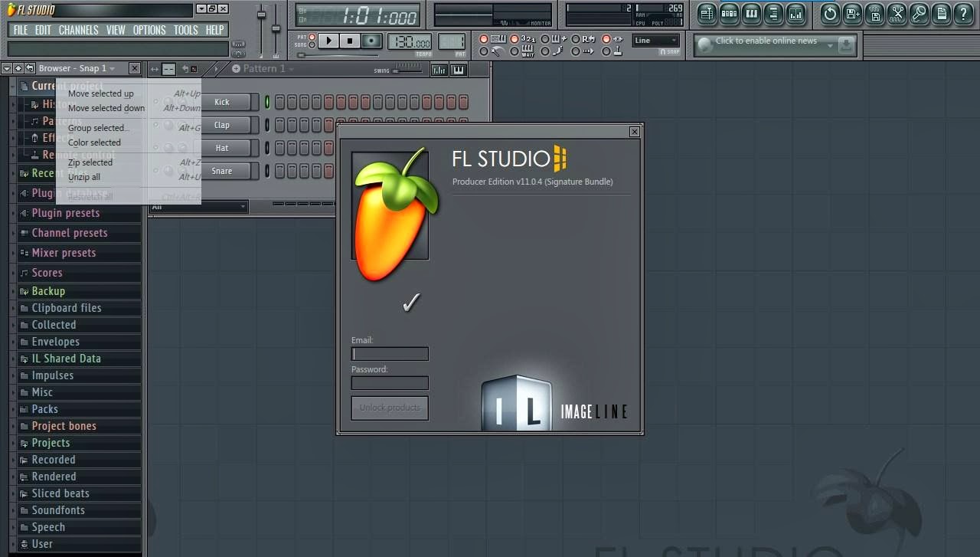
Task: Open the Line snap dropdown
Action: click(656, 41)
